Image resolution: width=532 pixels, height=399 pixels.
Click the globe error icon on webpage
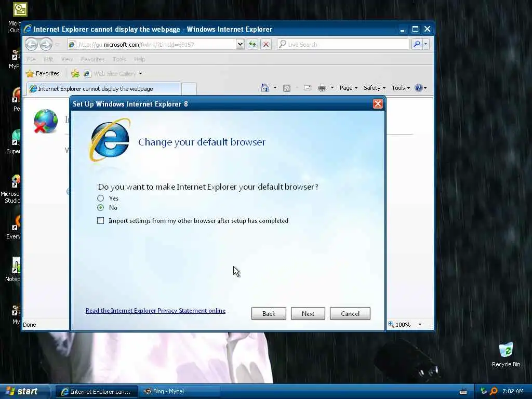click(46, 121)
